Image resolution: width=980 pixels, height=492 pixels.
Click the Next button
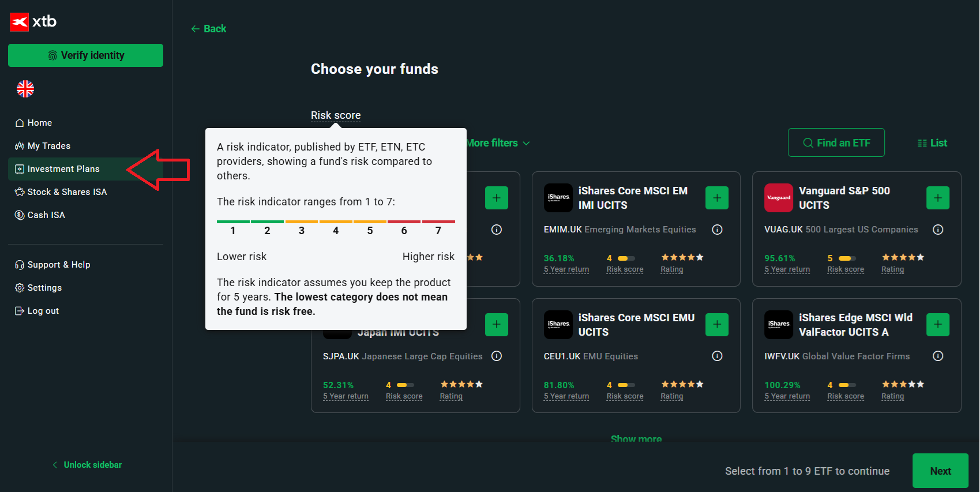940,471
